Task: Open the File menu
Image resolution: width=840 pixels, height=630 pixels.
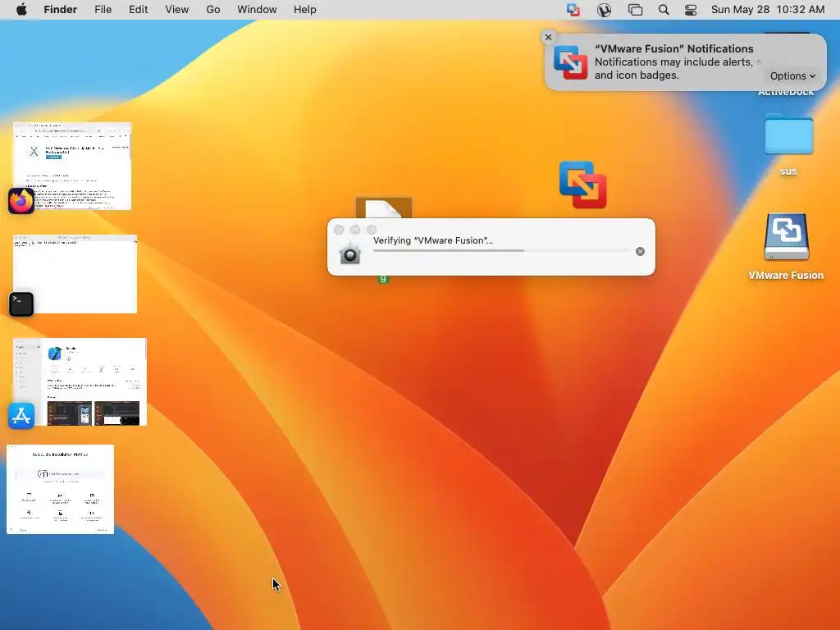Action: click(103, 10)
